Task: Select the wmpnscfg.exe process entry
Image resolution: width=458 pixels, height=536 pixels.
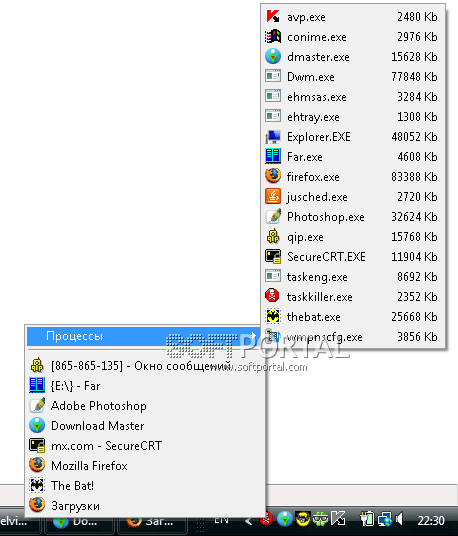Action: (x=353, y=337)
